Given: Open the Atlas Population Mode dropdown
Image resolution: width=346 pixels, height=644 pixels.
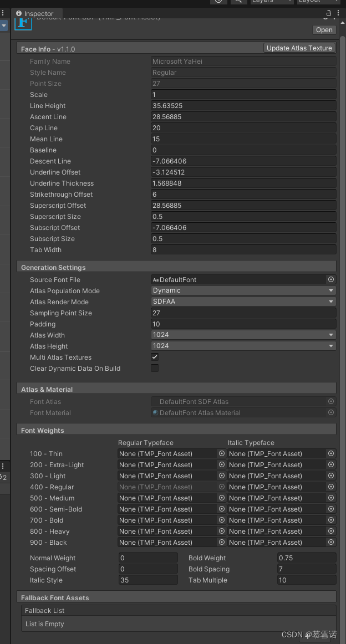Looking at the screenshot, I should (243, 290).
